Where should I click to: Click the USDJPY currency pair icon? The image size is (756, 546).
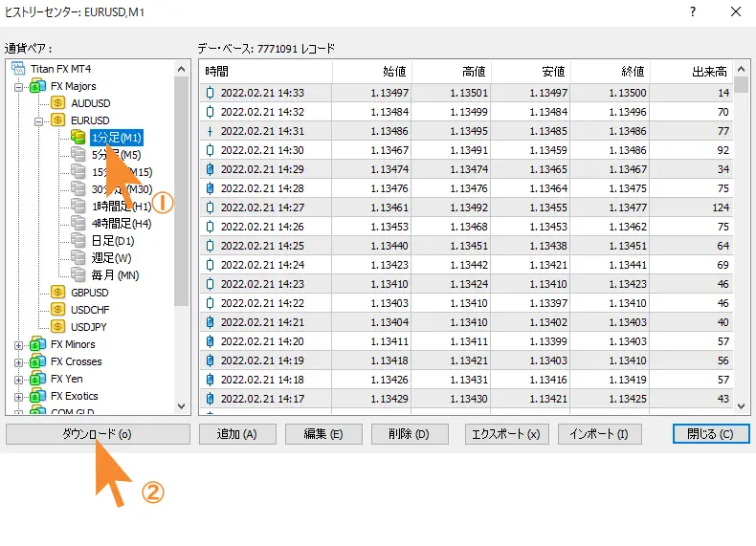pyautogui.click(x=57, y=327)
